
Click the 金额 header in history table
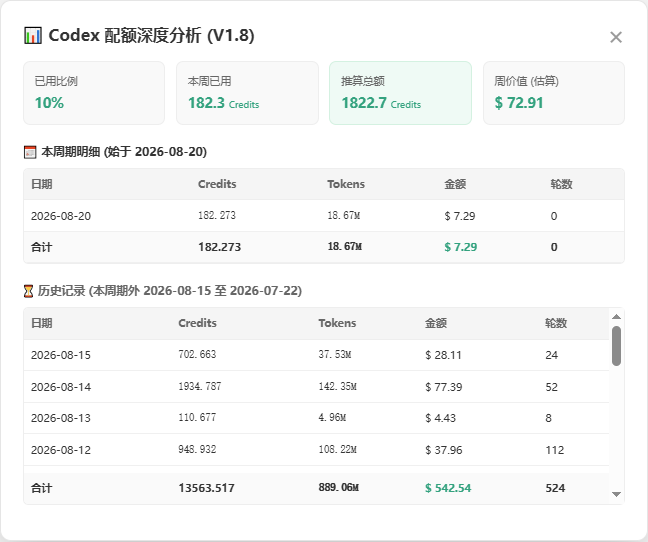pyautogui.click(x=436, y=323)
